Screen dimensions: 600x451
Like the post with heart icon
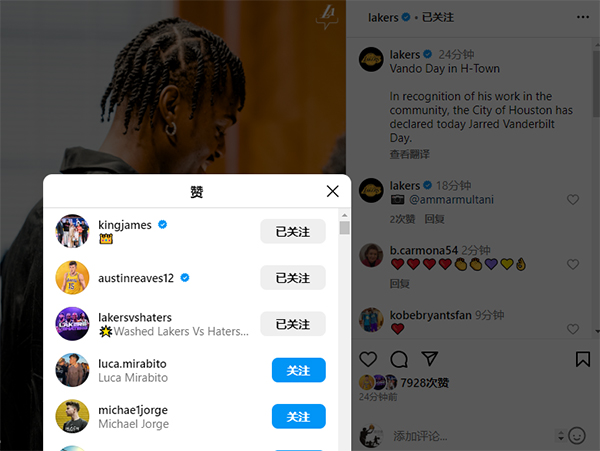368,359
